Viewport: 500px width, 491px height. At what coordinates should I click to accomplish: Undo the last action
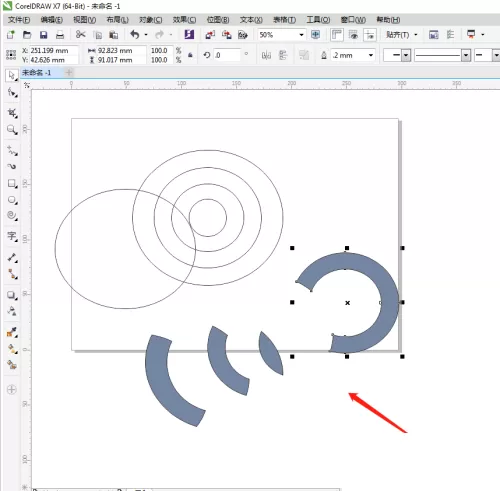[x=135, y=34]
